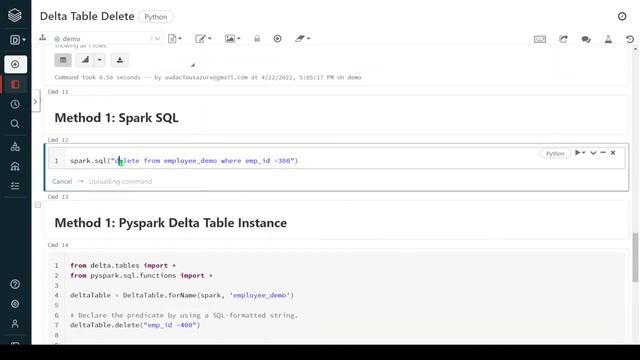Image resolution: width=640 pixels, height=360 pixels.
Task: Open the Run cell menu in Cmd 12
Action: 580,153
